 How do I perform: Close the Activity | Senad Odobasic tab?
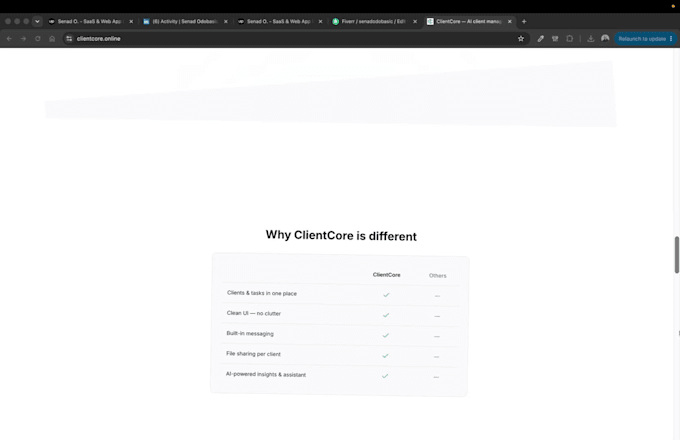226,21
